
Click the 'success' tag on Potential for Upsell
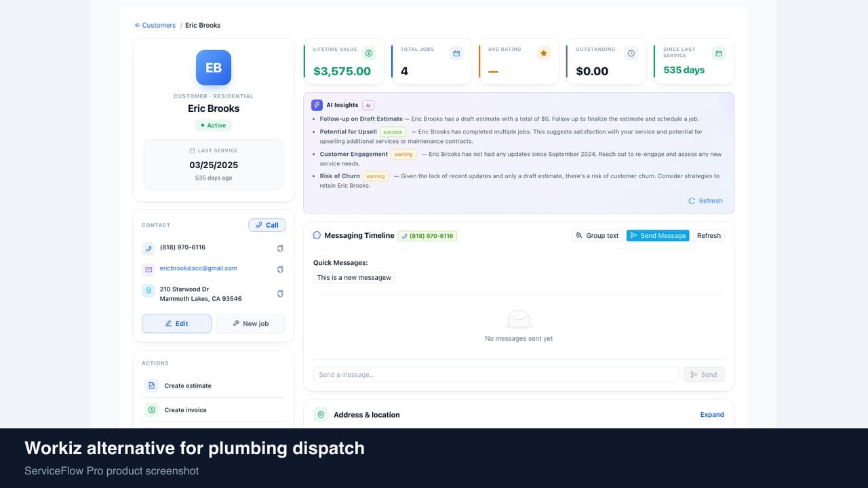coord(393,132)
